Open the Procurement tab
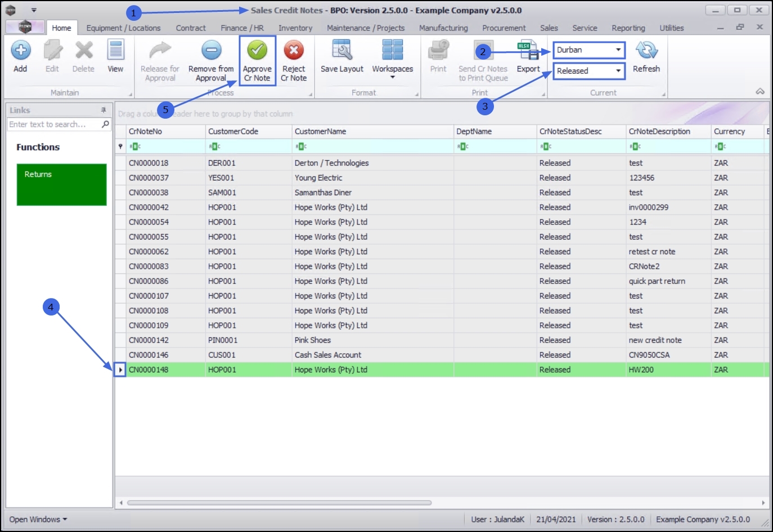The height and width of the screenshot is (532, 773). (x=504, y=28)
